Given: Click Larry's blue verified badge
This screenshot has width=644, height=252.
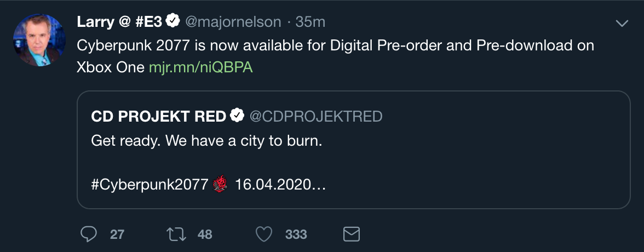Looking at the screenshot, I should (x=173, y=21).
